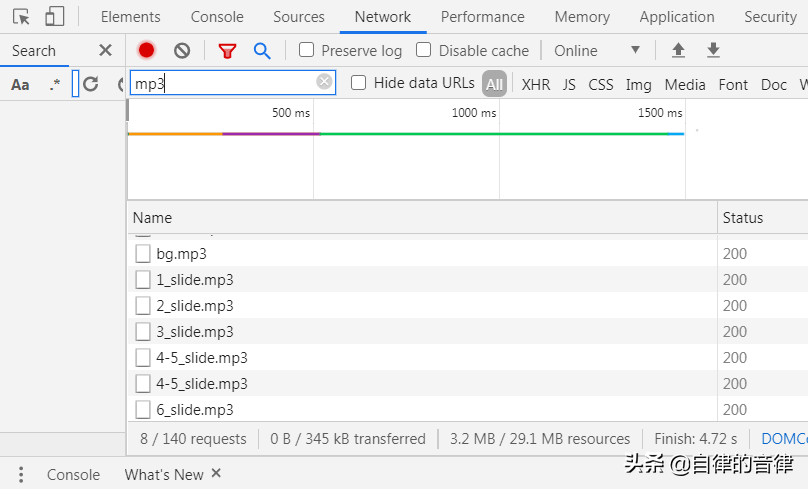
Task: Clear the network log
Action: pos(182,51)
